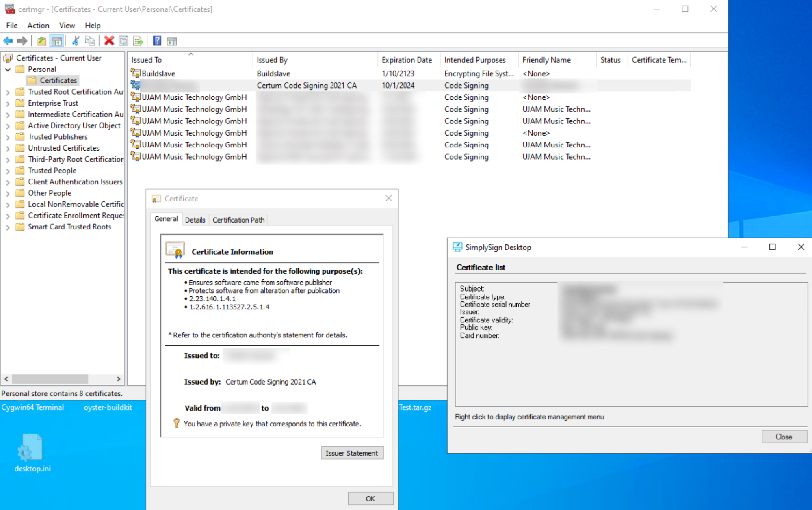812x510 pixels.
Task: Open the View menu
Action: (67, 25)
